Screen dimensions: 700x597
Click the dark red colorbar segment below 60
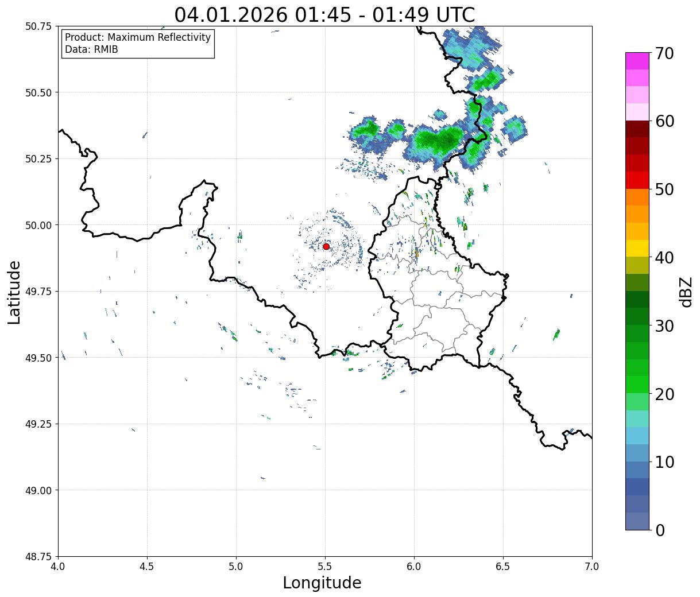pyautogui.click(x=637, y=129)
